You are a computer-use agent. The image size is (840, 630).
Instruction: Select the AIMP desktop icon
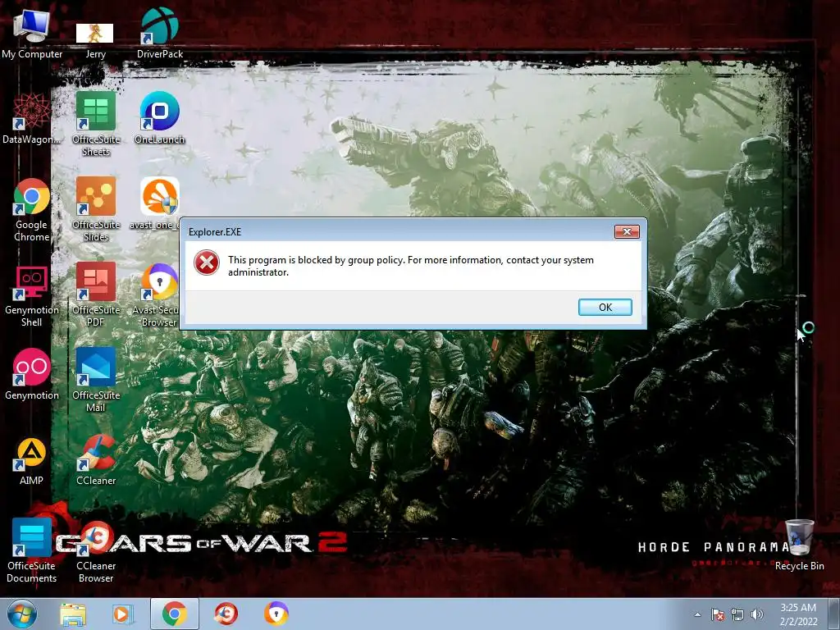pos(31,460)
